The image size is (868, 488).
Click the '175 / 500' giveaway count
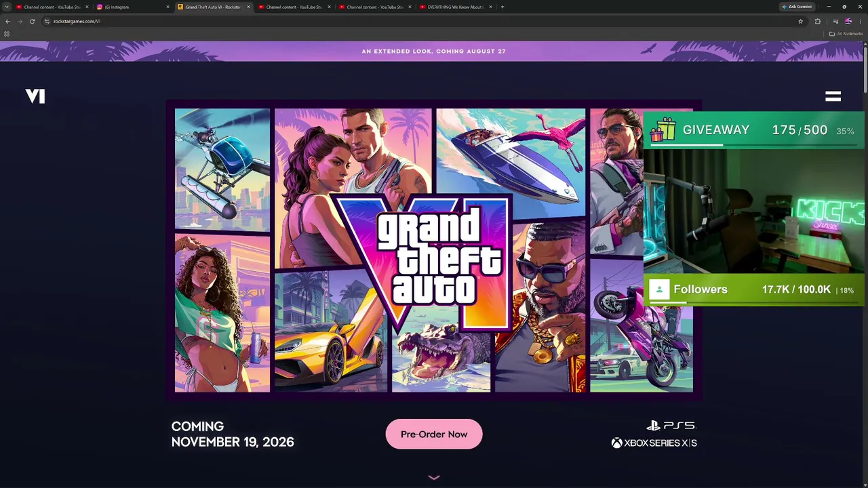pyautogui.click(x=800, y=130)
